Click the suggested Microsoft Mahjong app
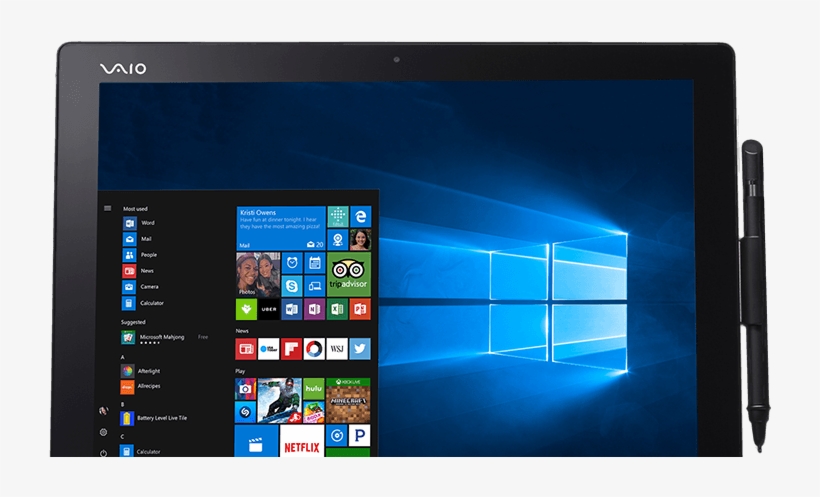Screen dimensions: 820x497 pos(160,338)
